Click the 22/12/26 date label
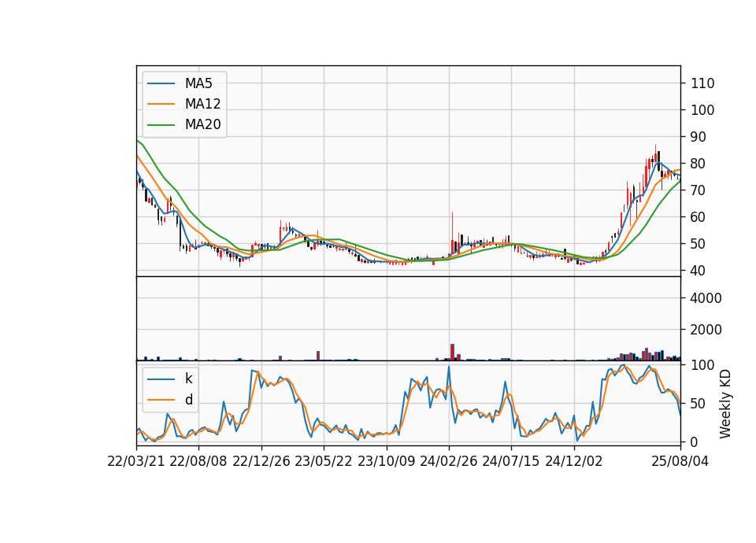 click(261, 461)
